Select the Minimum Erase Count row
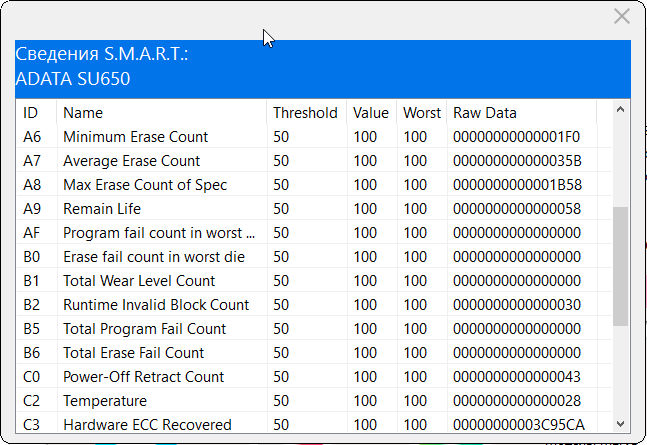Viewport: 647px width, 445px height. pyautogui.click(x=314, y=137)
